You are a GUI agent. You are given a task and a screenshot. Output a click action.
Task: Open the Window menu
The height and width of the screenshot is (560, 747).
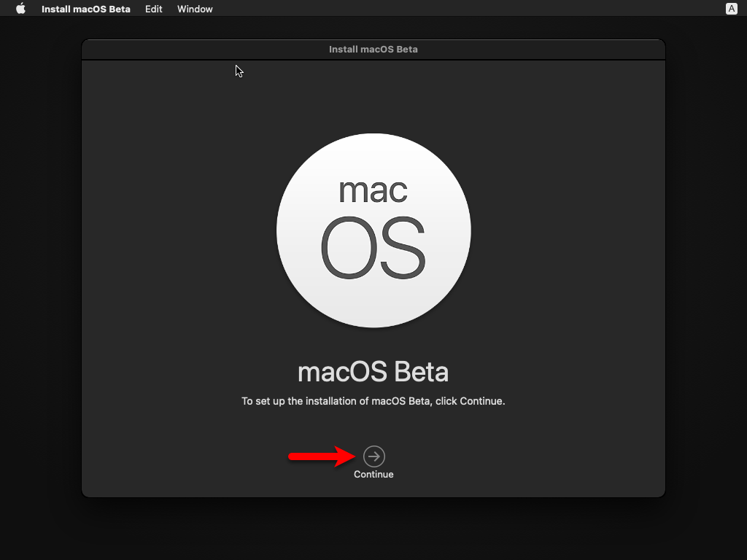click(195, 9)
